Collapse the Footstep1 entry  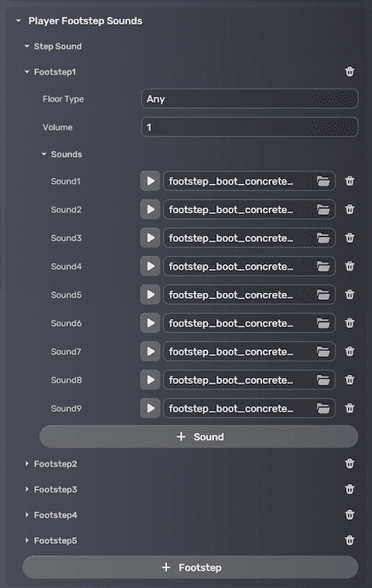coord(26,72)
